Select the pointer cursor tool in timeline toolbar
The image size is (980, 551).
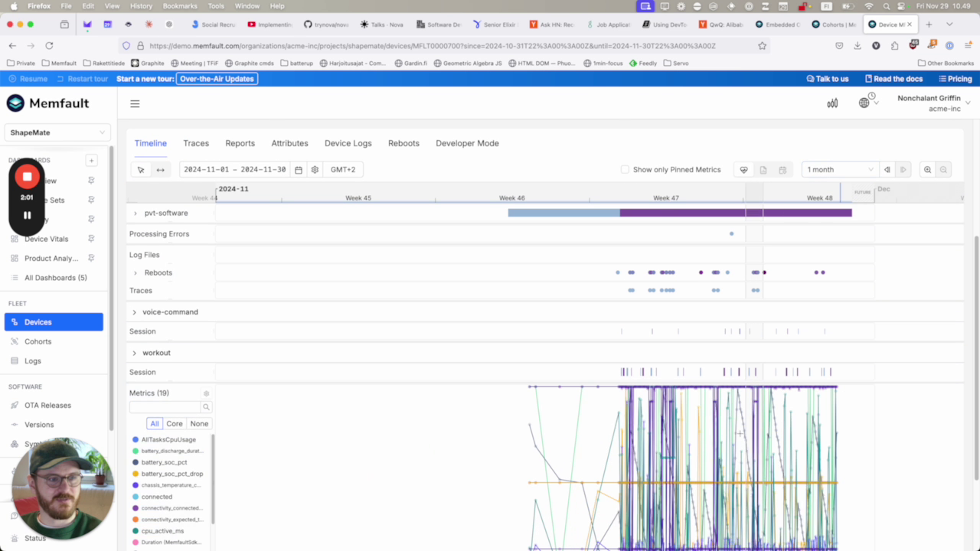(x=141, y=170)
